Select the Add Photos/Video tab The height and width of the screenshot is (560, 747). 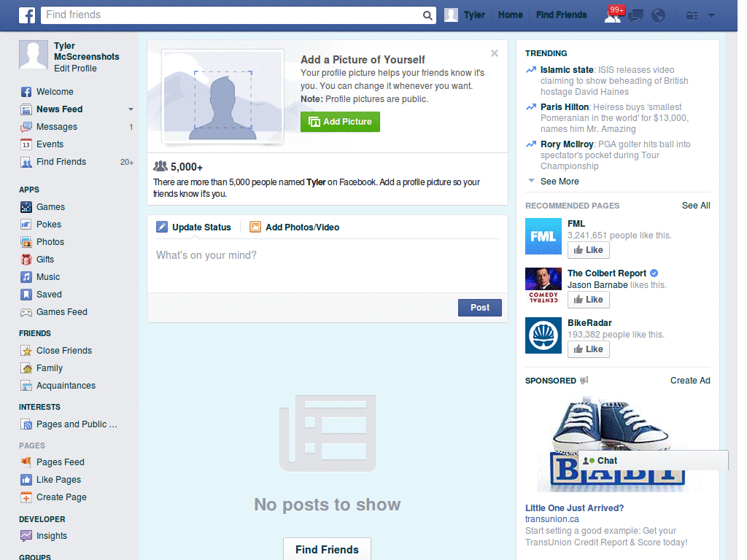pyautogui.click(x=295, y=227)
